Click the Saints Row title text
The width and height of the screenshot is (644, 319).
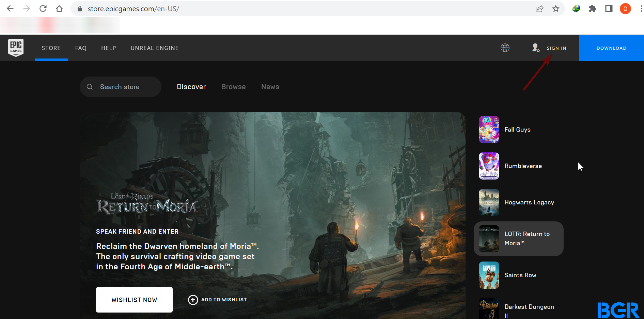click(520, 275)
